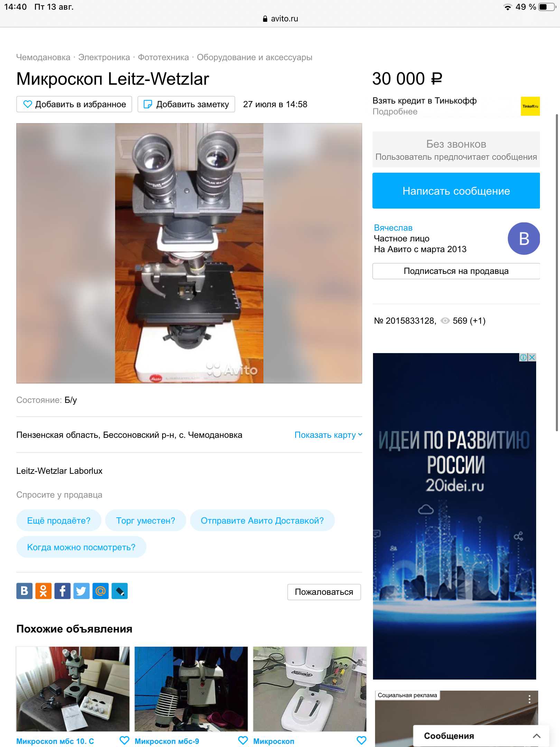Image resolution: width=560 pixels, height=747 pixels.
Task: Open the Электроника breadcrumb category
Action: 104,57
